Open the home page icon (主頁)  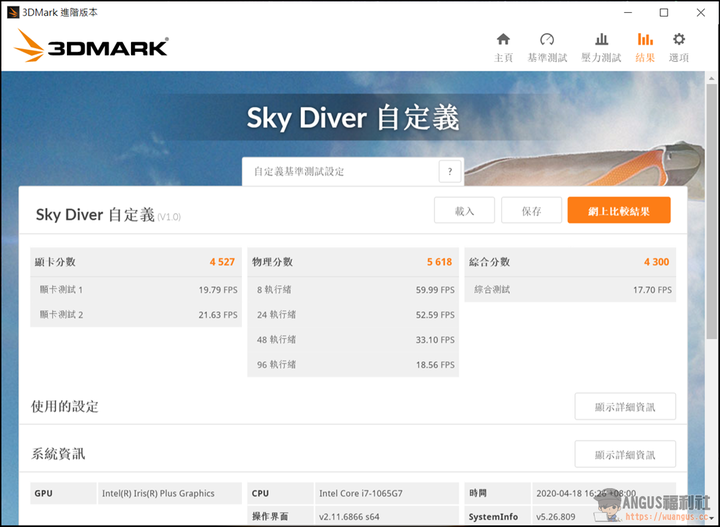(503, 47)
